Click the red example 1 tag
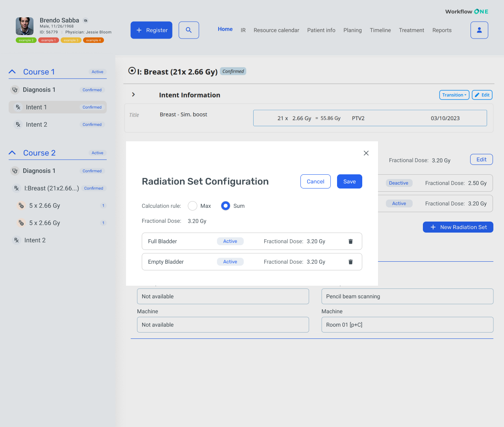Viewport: 504px width, 427px height. [48, 40]
